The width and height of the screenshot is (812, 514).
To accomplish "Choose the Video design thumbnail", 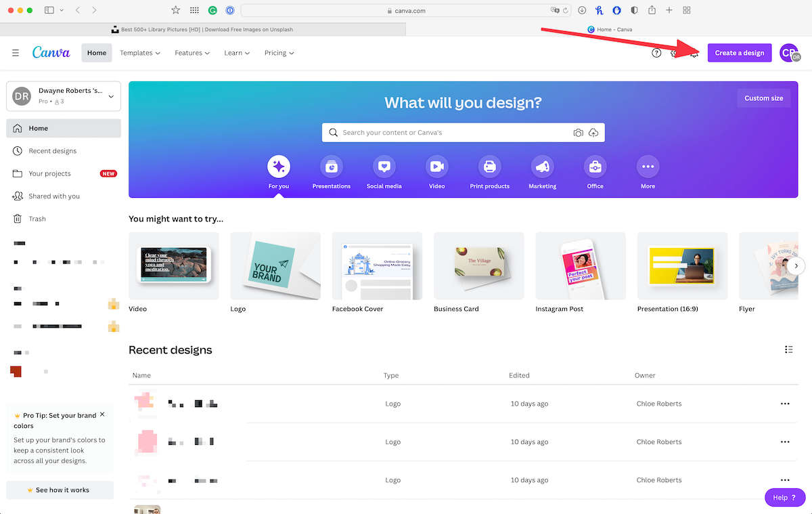I will (174, 266).
